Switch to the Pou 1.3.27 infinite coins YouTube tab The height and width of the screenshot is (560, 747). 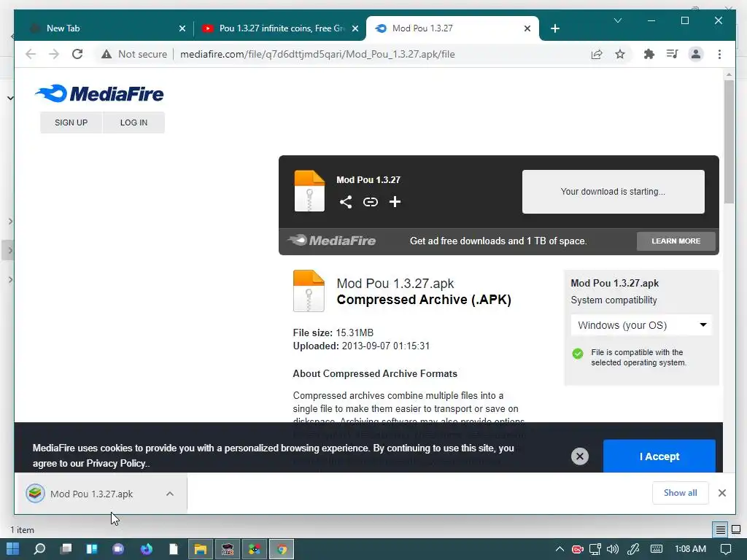click(x=280, y=28)
